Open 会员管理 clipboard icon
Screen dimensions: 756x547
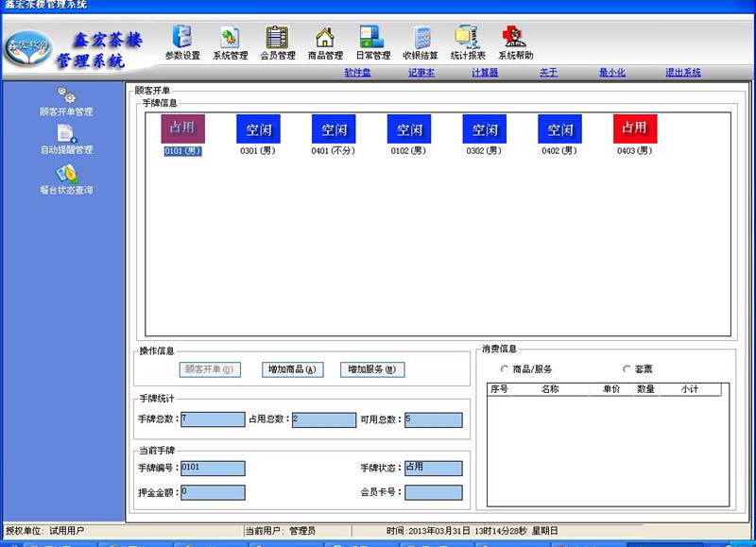(277, 43)
